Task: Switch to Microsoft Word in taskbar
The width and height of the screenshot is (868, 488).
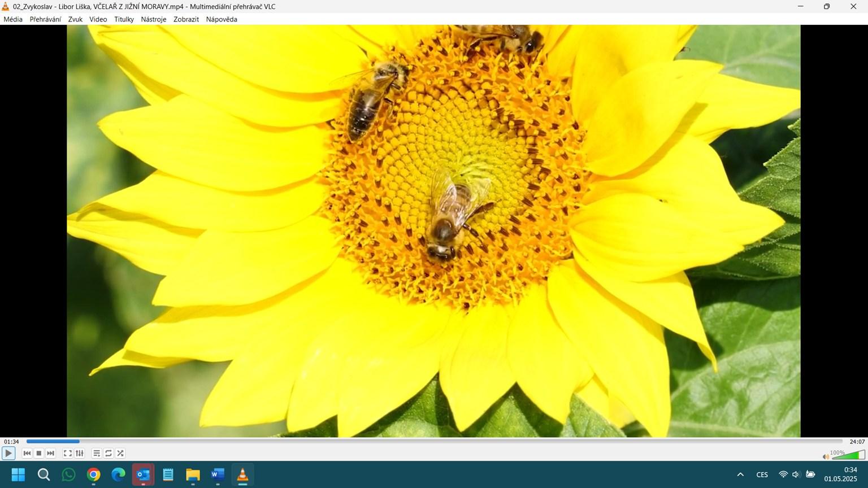Action: click(x=218, y=474)
